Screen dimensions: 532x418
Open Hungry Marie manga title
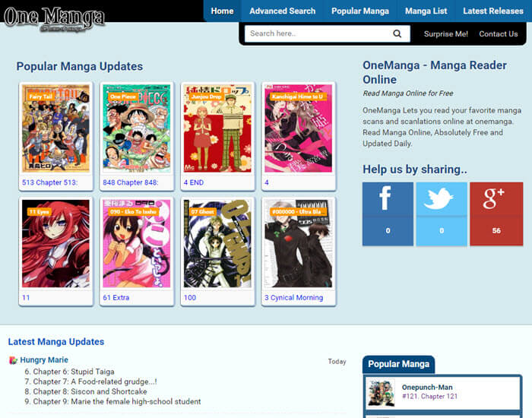tap(44, 360)
